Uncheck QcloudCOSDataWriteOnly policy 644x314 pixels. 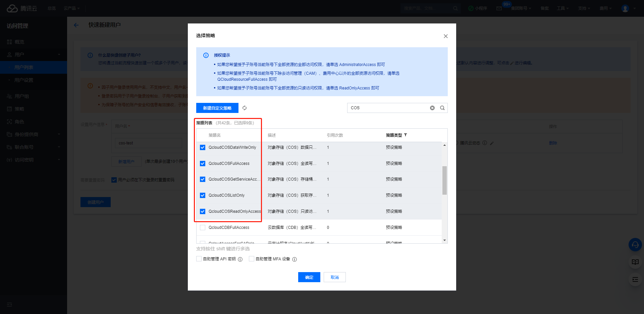(203, 147)
